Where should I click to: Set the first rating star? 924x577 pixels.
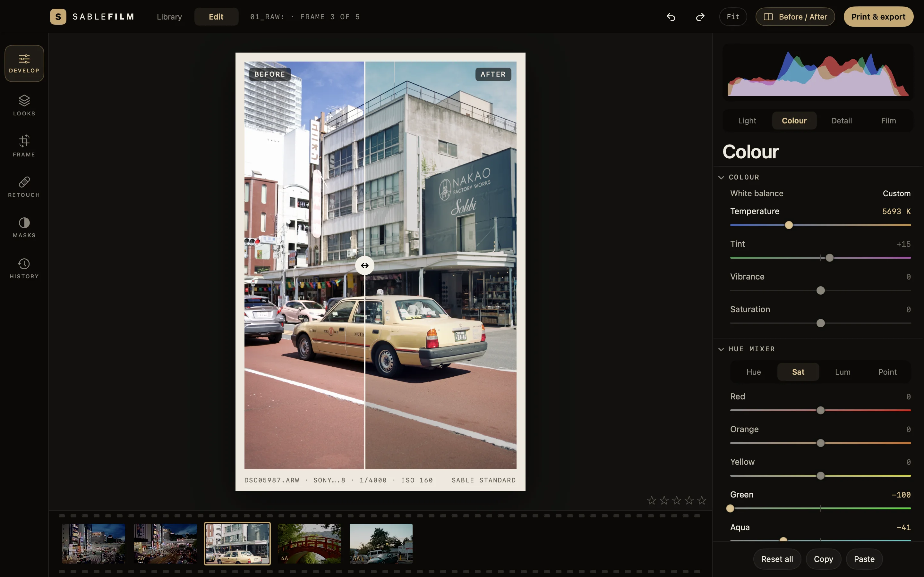651,500
